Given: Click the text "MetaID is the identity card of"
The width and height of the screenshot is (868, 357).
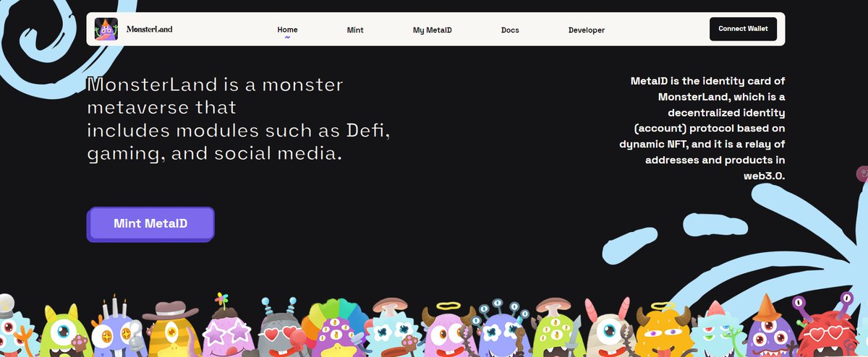Looking at the screenshot, I should (707, 81).
